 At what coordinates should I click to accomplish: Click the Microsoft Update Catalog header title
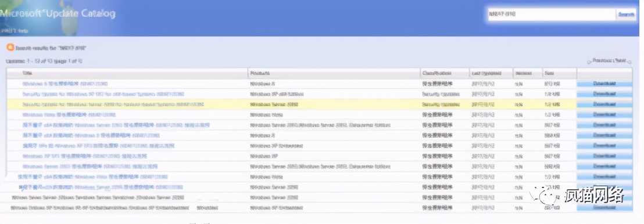58,13
